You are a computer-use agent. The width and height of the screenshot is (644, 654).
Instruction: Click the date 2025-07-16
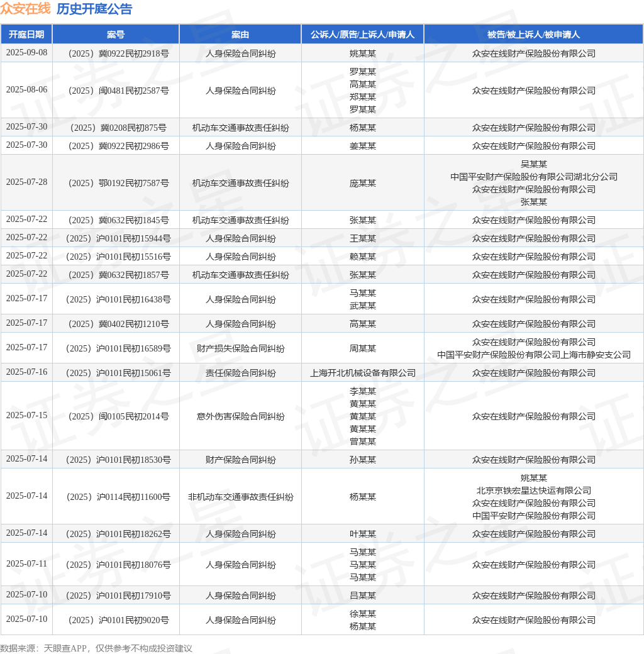pyautogui.click(x=26, y=372)
